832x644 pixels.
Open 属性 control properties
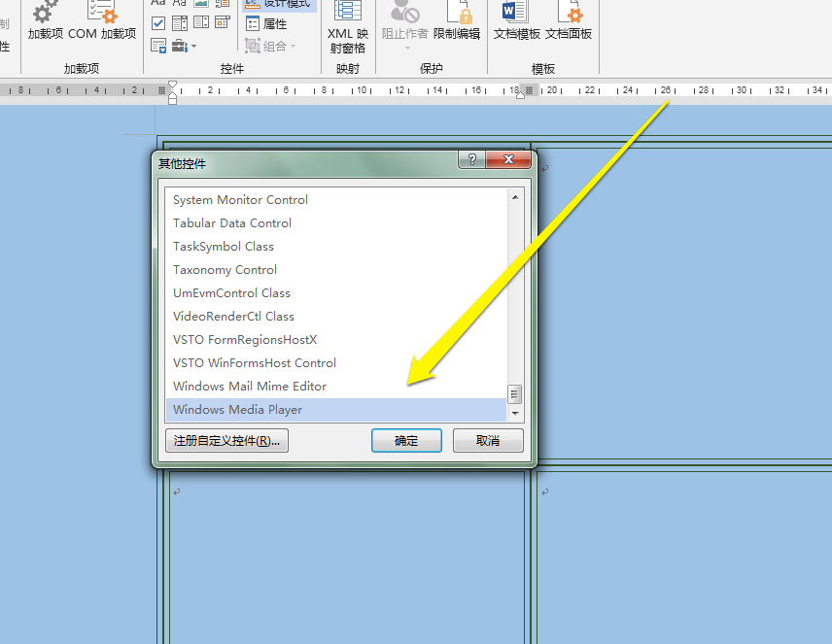click(x=266, y=24)
